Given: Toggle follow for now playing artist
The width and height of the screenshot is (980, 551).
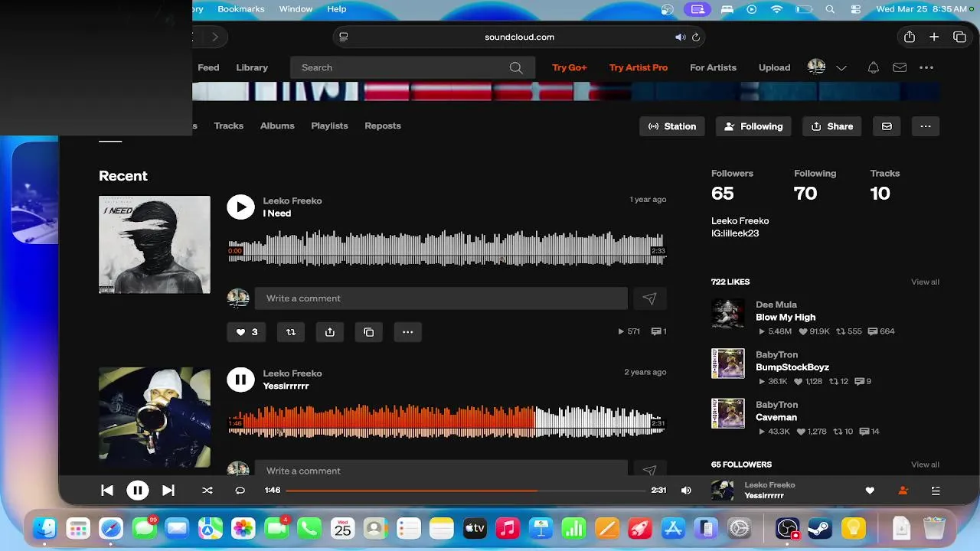Looking at the screenshot, I should (903, 491).
